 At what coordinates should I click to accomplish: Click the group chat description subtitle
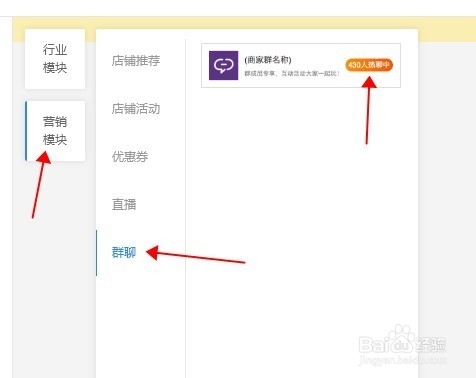(x=292, y=73)
